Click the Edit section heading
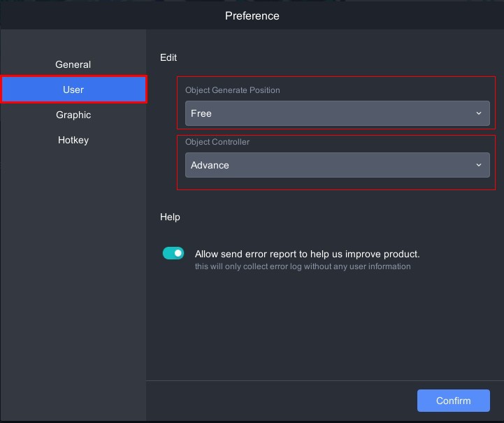 168,57
